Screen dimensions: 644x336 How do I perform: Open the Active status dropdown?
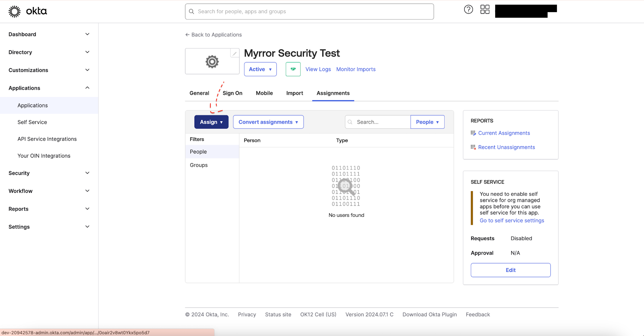[260, 69]
